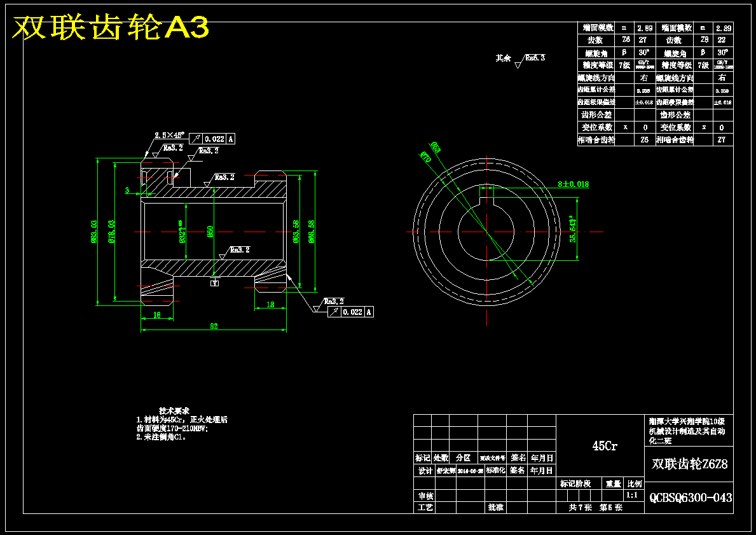This screenshot has height=535, width=756.
Task: Click the 分区 header cell
Action: click(x=464, y=458)
